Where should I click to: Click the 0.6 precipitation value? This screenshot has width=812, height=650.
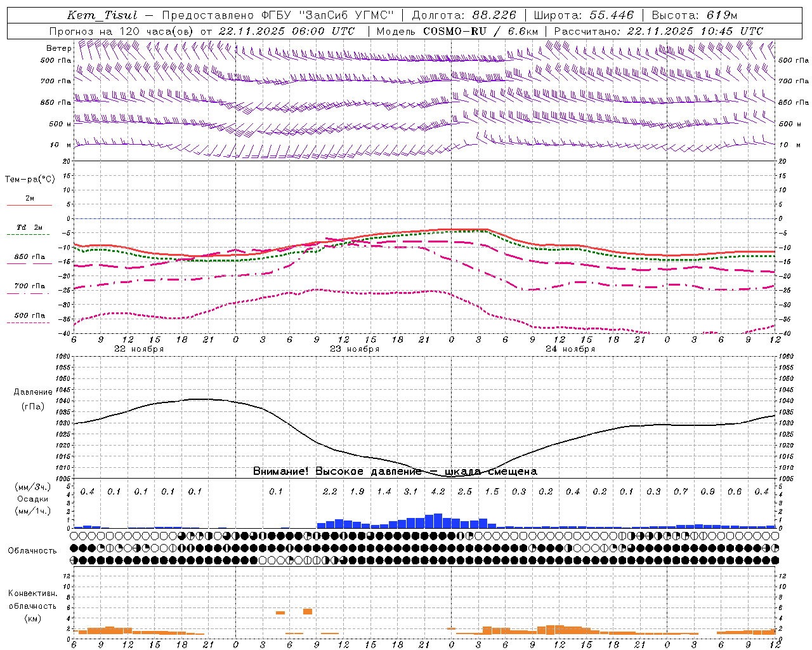coord(735,492)
